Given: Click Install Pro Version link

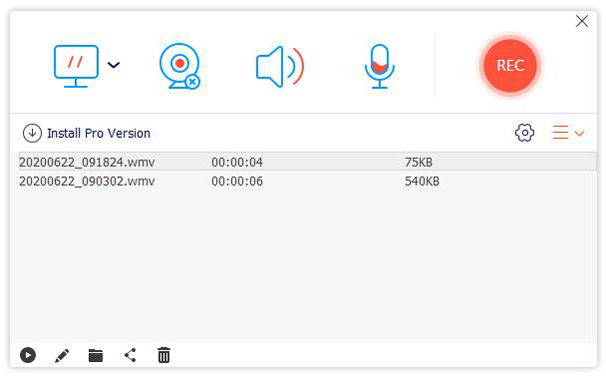Looking at the screenshot, I should (x=99, y=133).
